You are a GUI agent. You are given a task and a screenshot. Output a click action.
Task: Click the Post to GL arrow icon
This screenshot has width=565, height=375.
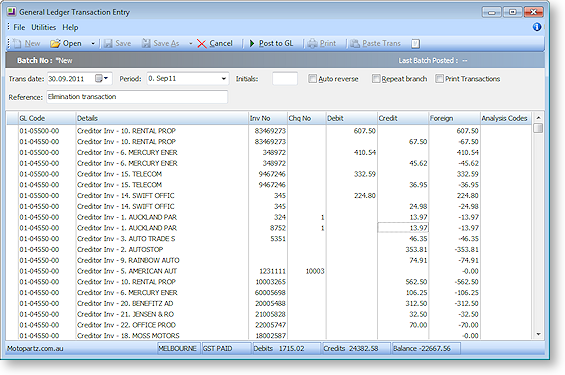252,44
